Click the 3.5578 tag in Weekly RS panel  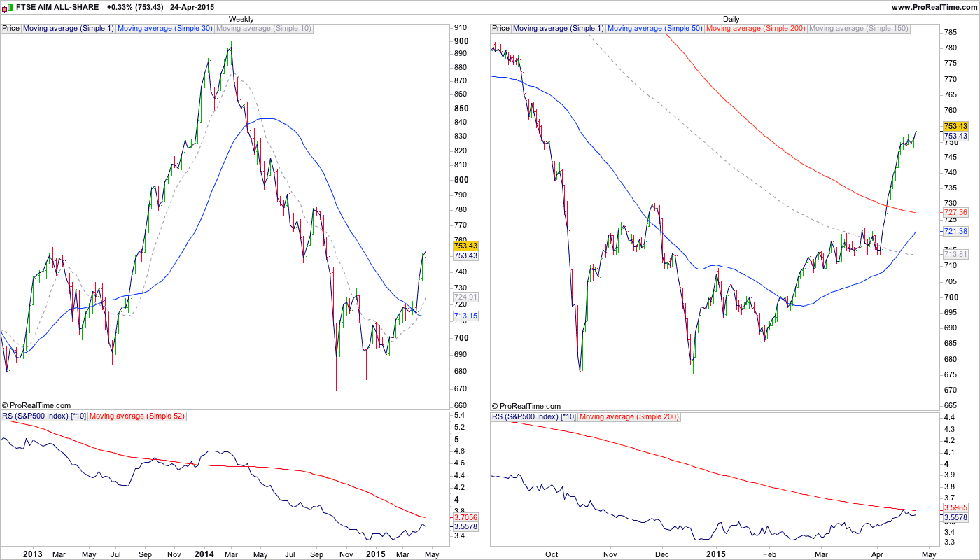(465, 526)
